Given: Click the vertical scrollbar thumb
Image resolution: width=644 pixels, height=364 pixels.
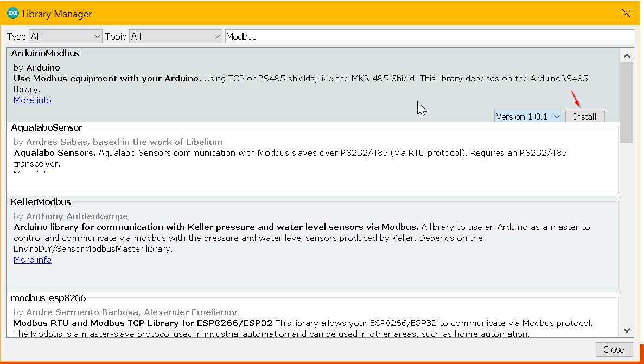Looking at the screenshot, I should tap(626, 102).
